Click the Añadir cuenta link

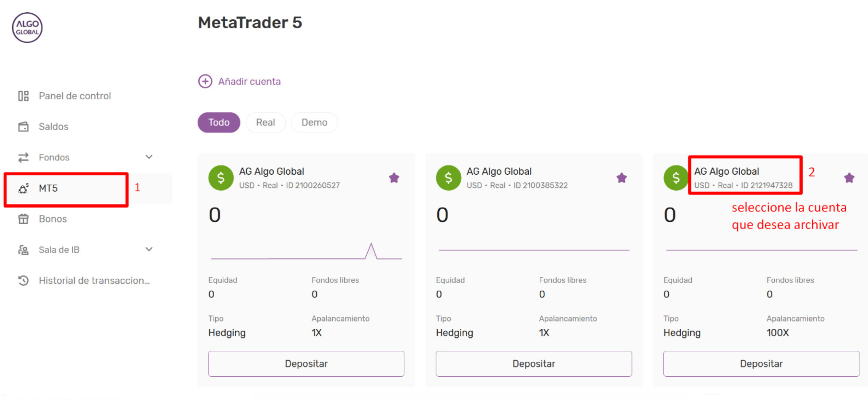(249, 81)
